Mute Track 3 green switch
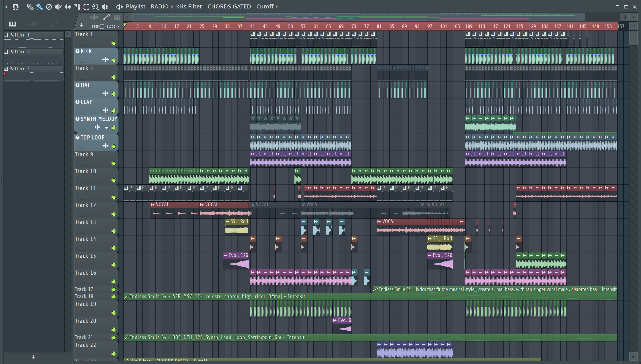This screenshot has height=364, width=641. click(x=114, y=77)
